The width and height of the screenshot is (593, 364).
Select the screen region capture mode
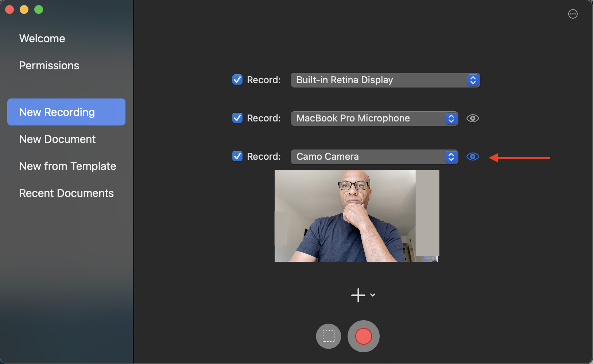click(x=328, y=336)
